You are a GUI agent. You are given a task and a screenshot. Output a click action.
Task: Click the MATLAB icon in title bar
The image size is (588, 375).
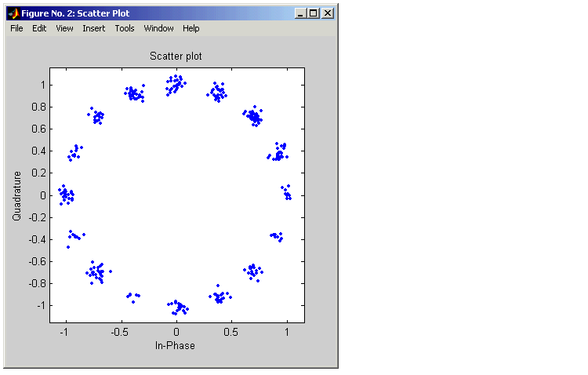coord(14,13)
